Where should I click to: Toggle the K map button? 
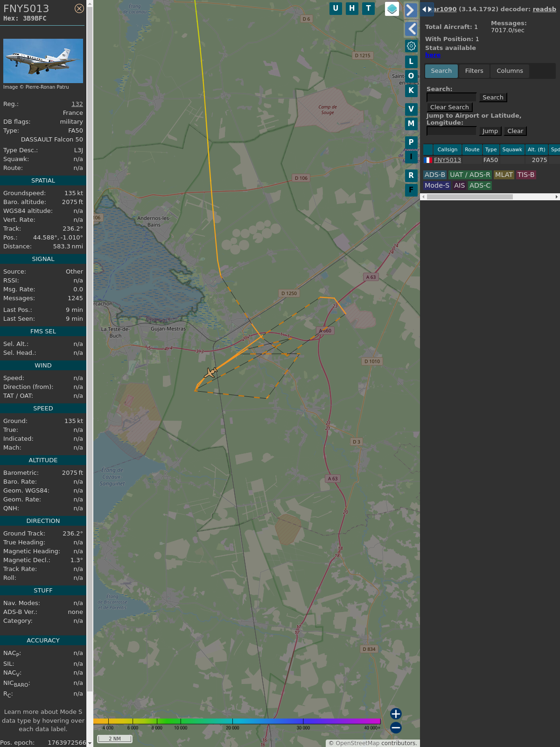tap(411, 91)
